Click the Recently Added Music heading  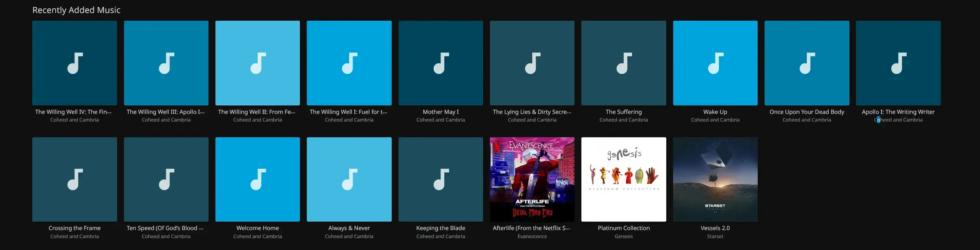point(76,10)
